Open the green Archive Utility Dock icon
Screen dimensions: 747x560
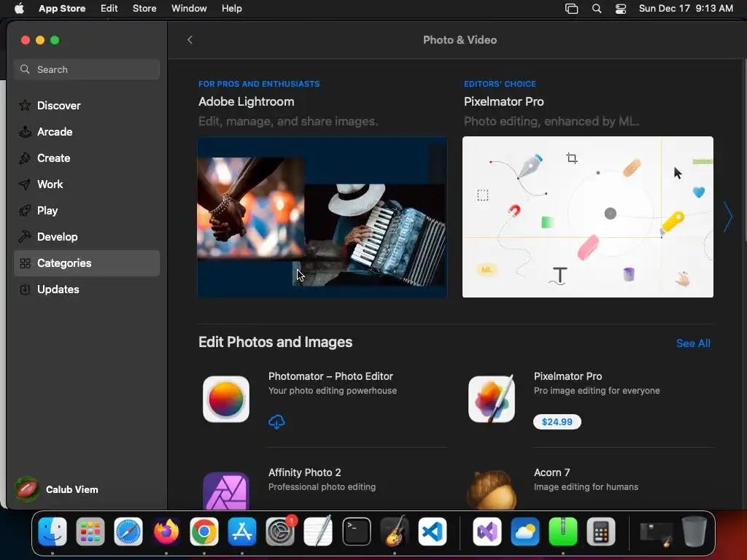[x=563, y=531]
